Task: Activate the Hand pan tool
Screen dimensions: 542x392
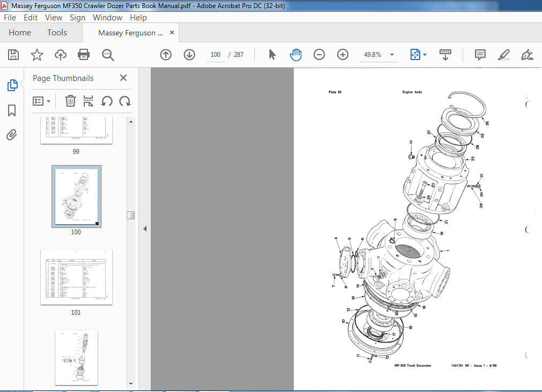Action: tap(296, 55)
